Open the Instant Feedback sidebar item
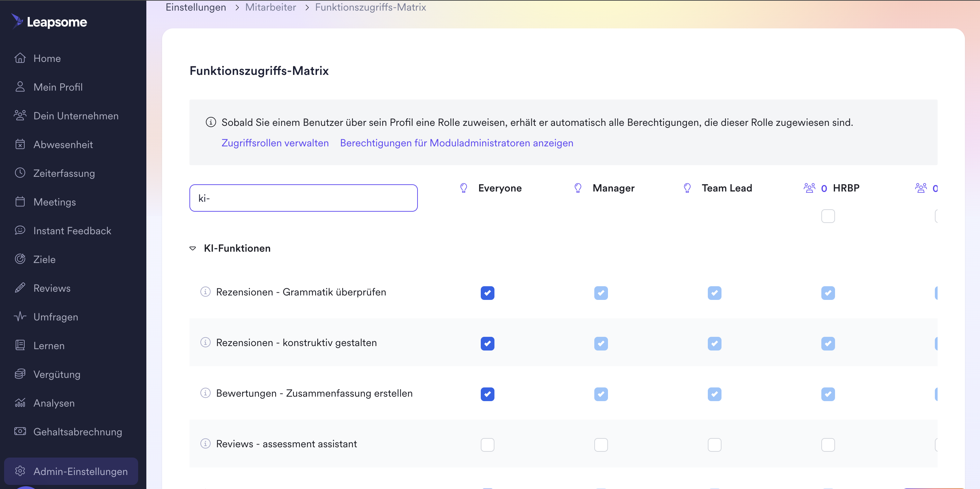 point(72,230)
